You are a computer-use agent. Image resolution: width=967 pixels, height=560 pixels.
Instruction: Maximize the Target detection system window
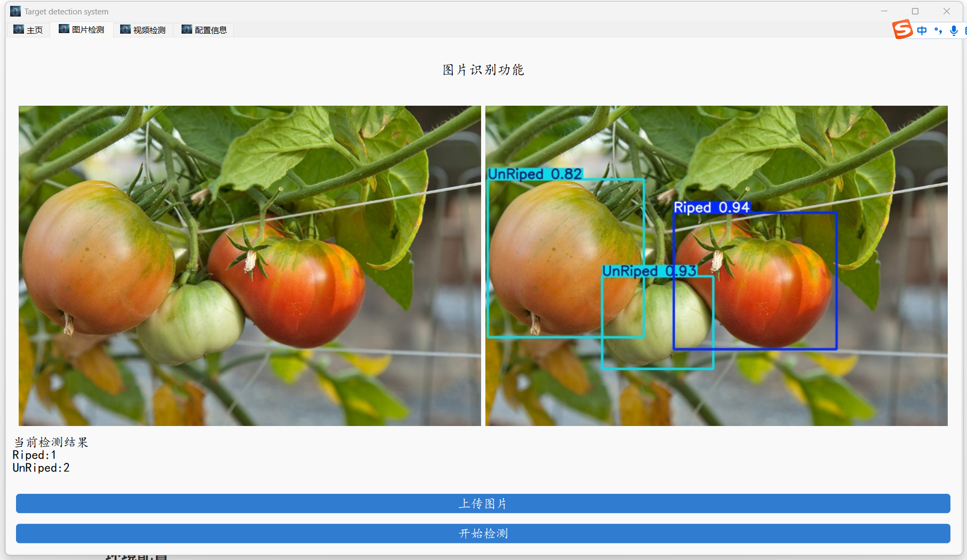pyautogui.click(x=915, y=11)
